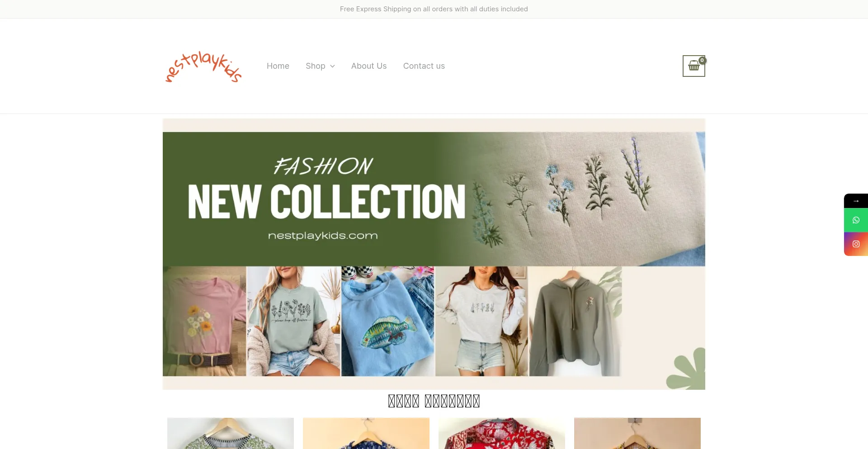The image size is (868, 449).
Task: Open the About Us page
Action: (369, 66)
